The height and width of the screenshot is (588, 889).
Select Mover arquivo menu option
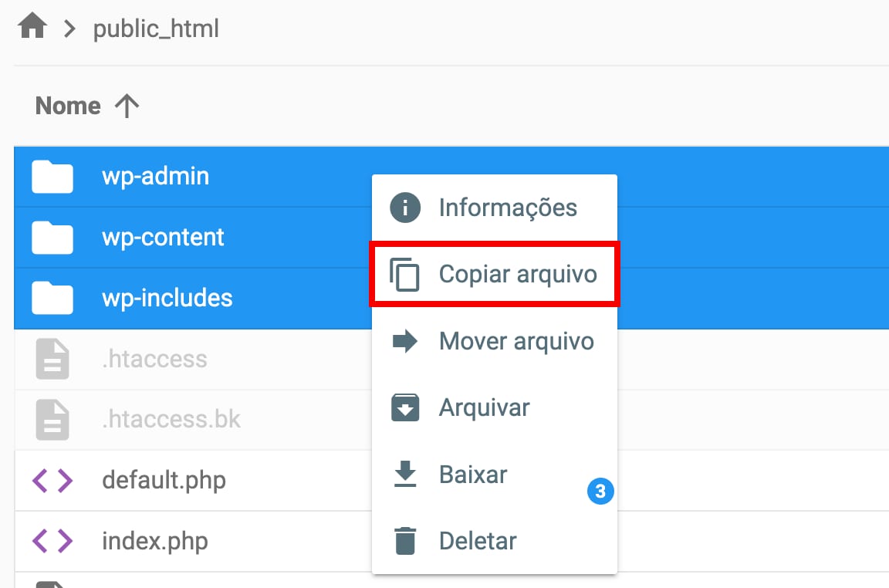tap(516, 341)
